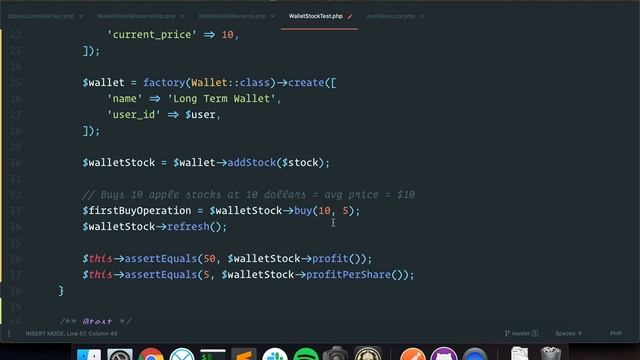This screenshot has width=640, height=360.
Task: Open the Trash from the dock
Action: (551, 353)
